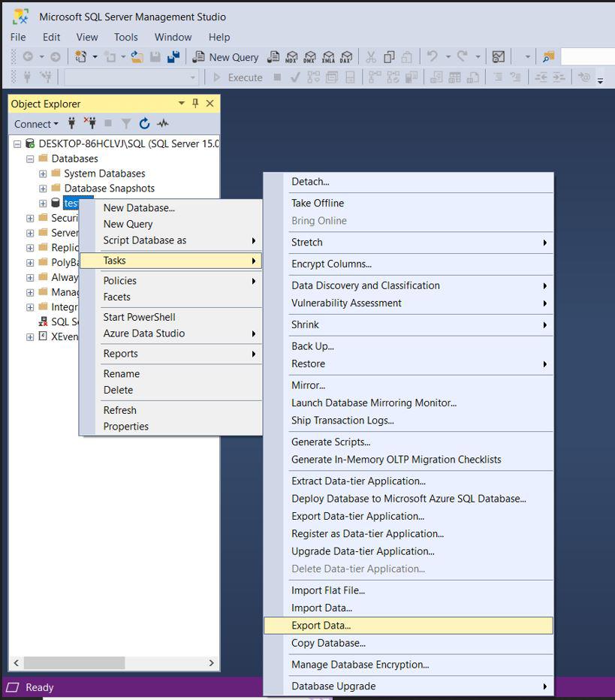
Task: Select Import Flat File... option
Action: (x=408, y=590)
